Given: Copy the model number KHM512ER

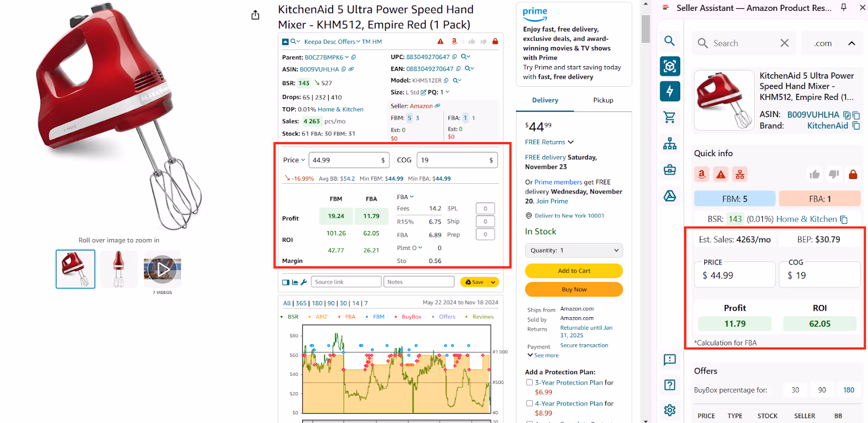Looking at the screenshot, I should [446, 80].
